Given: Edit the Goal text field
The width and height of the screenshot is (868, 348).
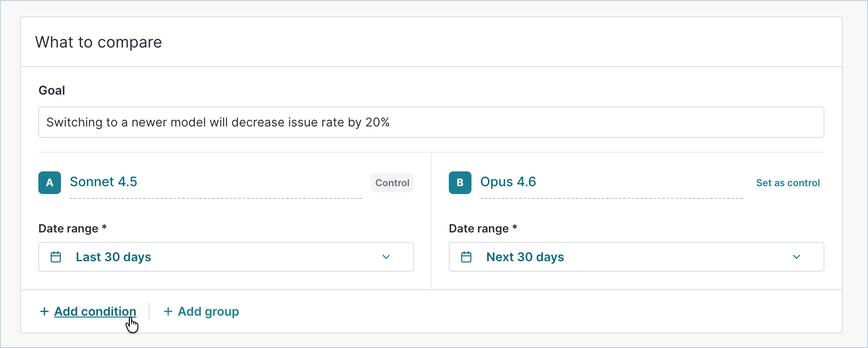Looking at the screenshot, I should point(431,122).
